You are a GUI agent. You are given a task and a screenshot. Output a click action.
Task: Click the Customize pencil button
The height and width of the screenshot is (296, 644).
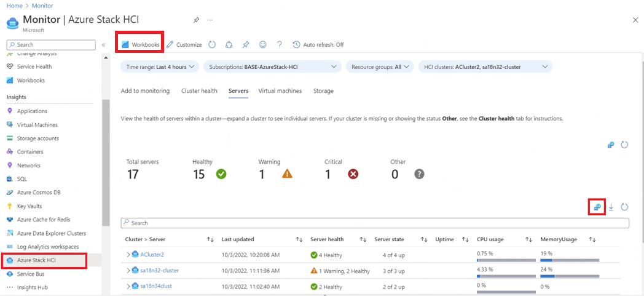184,45
